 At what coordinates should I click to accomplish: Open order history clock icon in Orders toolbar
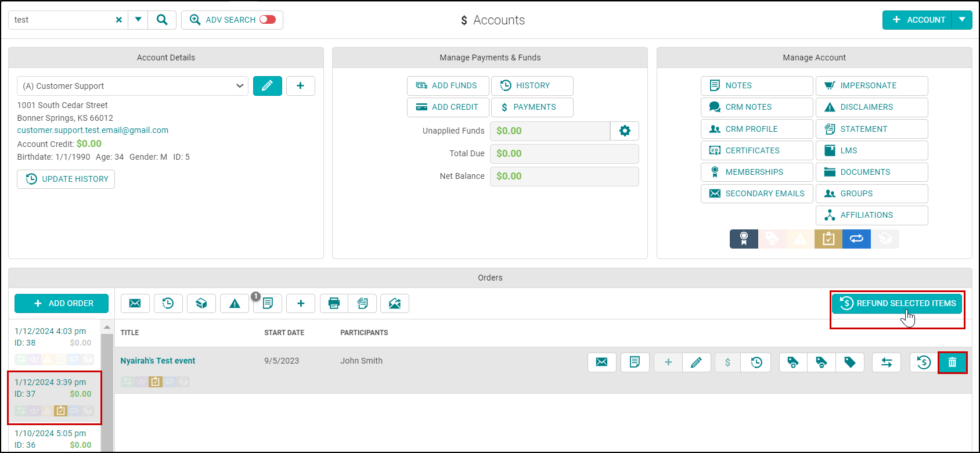click(168, 303)
